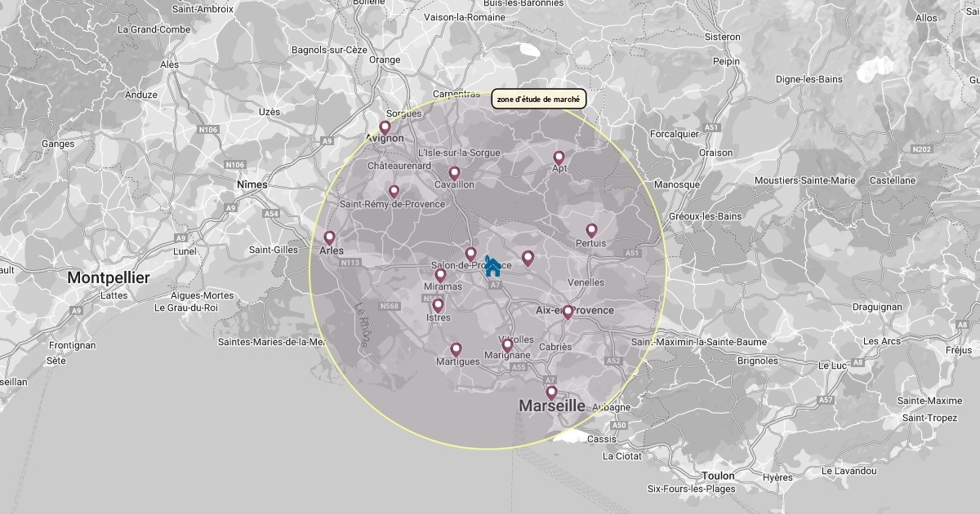This screenshot has height=514, width=980.
Task: Click the Uzès label
Action: [269, 112]
